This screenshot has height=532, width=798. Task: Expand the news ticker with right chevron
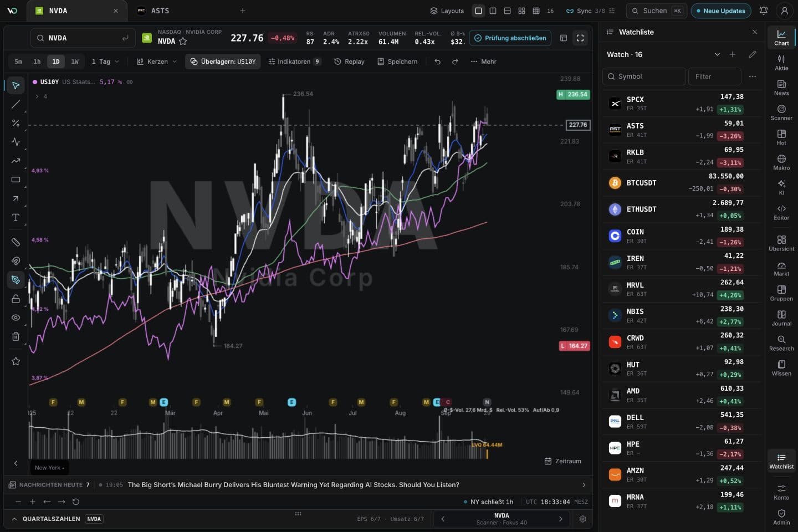pos(584,485)
